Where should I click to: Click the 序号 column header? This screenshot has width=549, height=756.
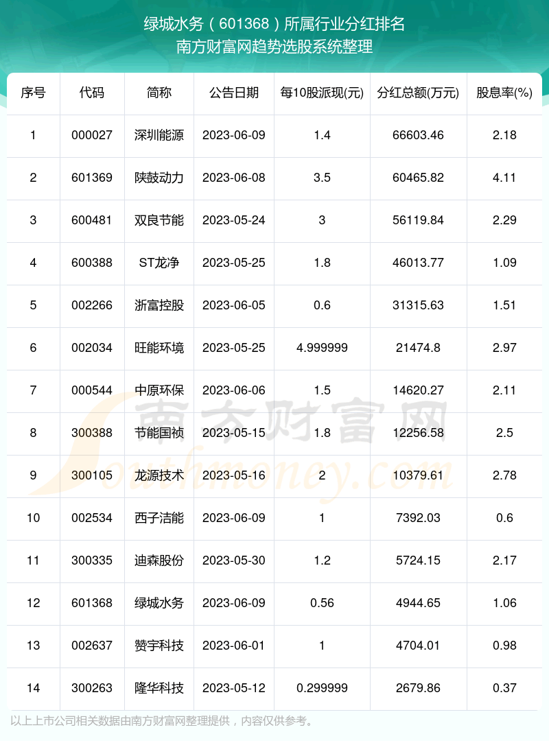coord(34,93)
